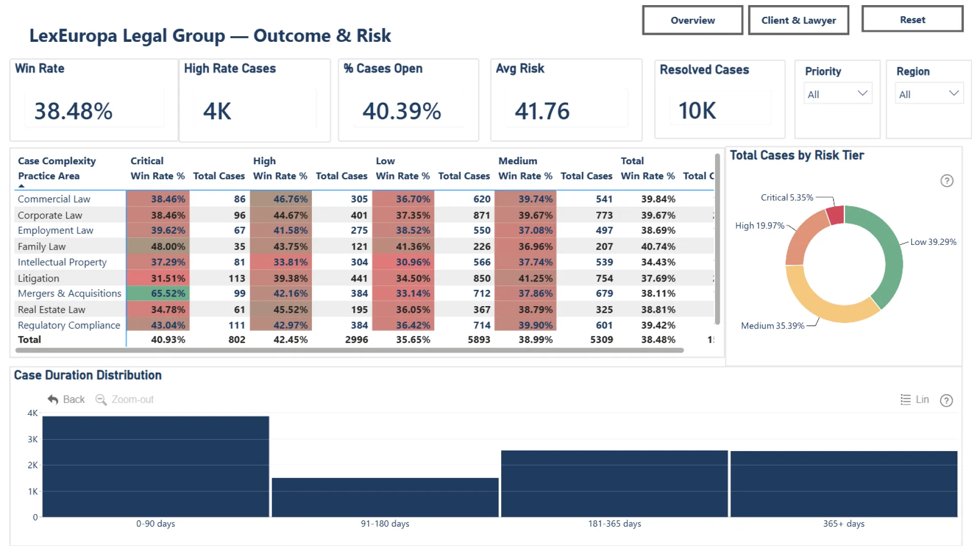Select the Real Estate Law row header
This screenshot has height=551, width=980.
click(52, 310)
